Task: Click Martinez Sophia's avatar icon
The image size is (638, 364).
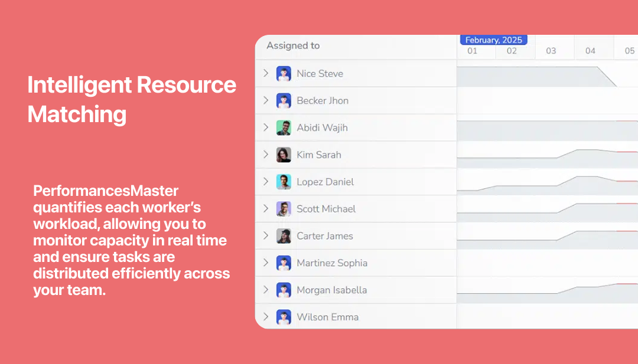Action: (284, 263)
